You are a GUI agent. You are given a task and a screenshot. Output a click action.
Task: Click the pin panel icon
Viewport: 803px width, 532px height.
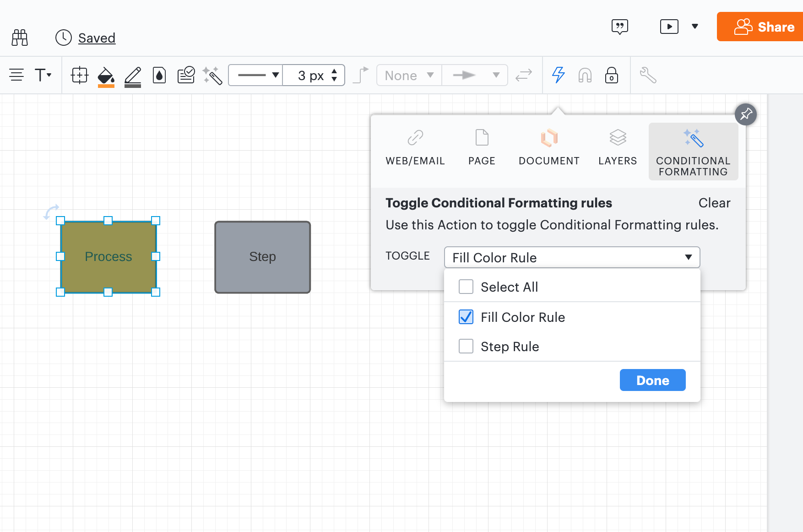tap(746, 114)
